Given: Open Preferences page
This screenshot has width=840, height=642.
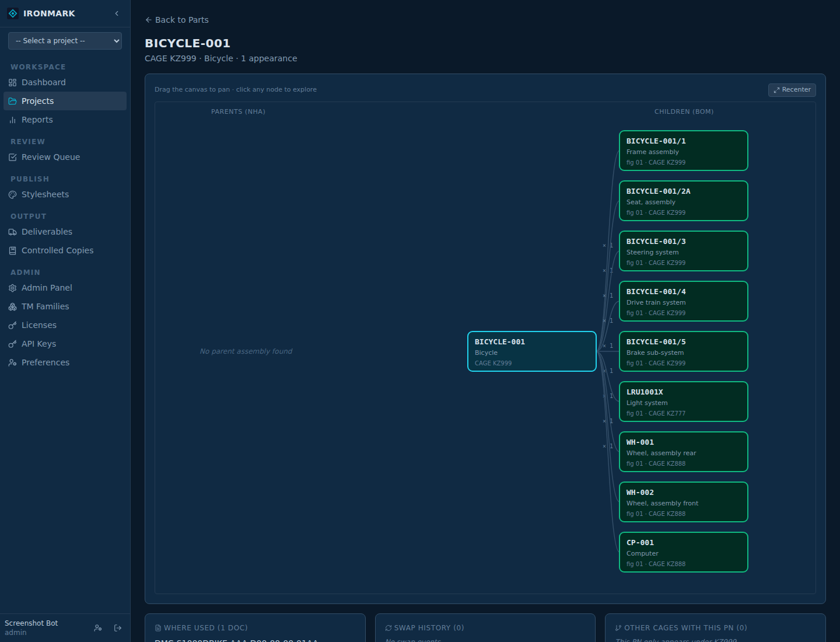Looking at the screenshot, I should click(65, 362).
